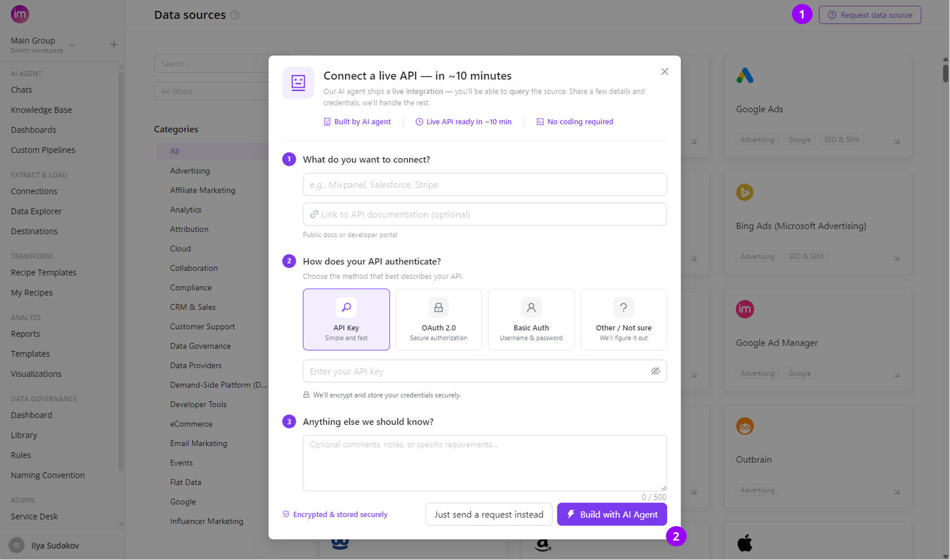Click the Google Ads logo icon
The height and width of the screenshot is (560, 950).
[745, 76]
